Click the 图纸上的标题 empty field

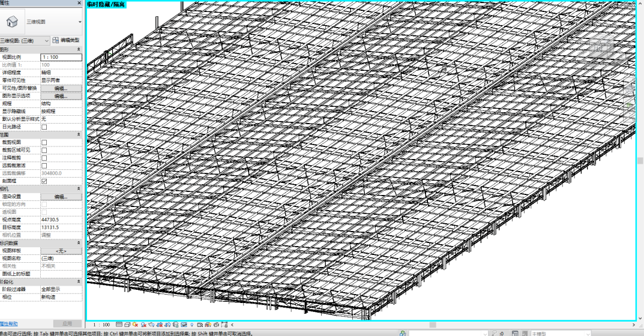click(61, 274)
